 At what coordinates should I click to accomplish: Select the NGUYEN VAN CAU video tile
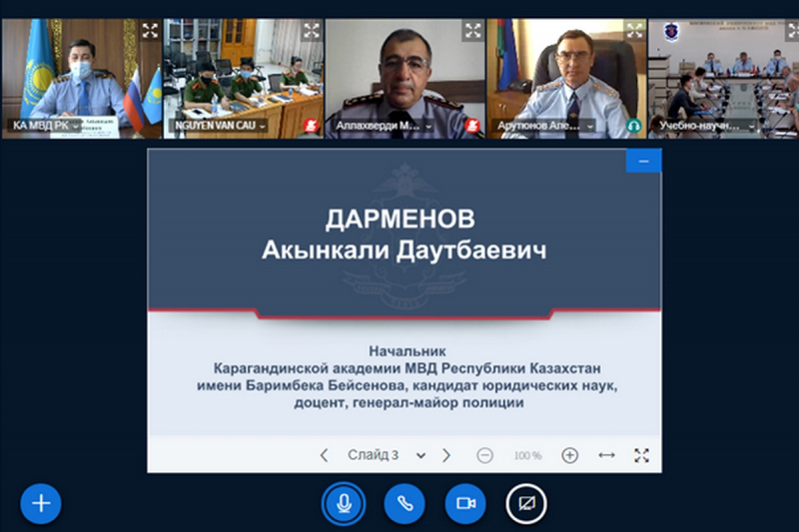point(243,79)
